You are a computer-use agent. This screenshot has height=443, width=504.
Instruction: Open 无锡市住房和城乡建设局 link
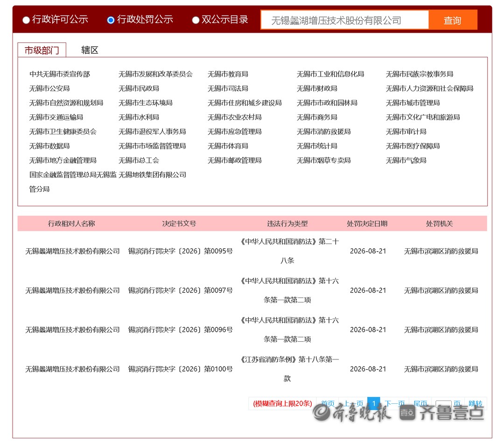[x=245, y=103]
